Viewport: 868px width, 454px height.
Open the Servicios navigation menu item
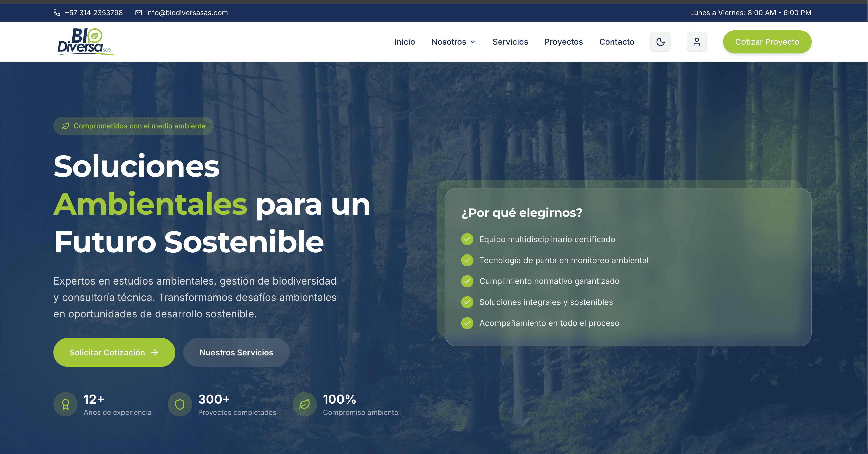tap(510, 41)
